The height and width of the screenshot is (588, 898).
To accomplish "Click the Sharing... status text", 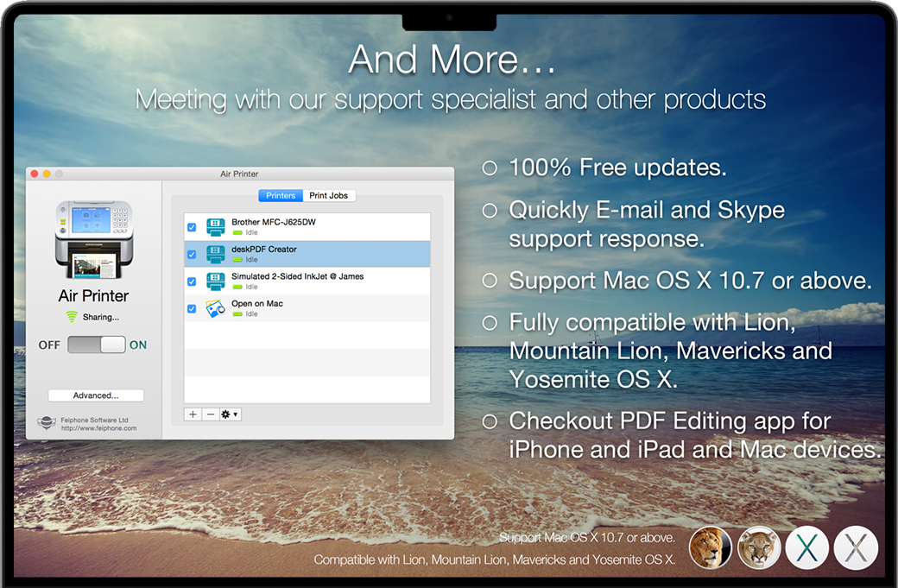I will point(101,317).
